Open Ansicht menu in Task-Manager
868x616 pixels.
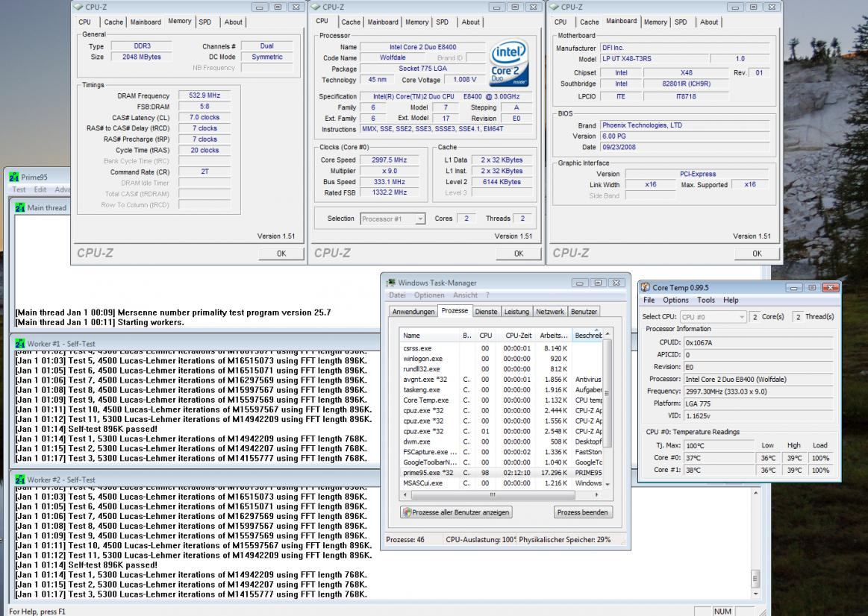pyautogui.click(x=465, y=295)
